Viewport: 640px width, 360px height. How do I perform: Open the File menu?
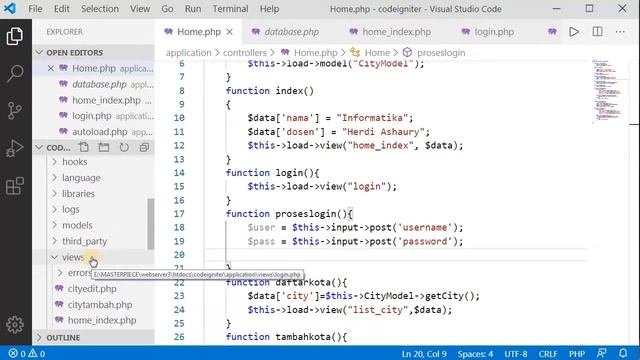tap(35, 9)
